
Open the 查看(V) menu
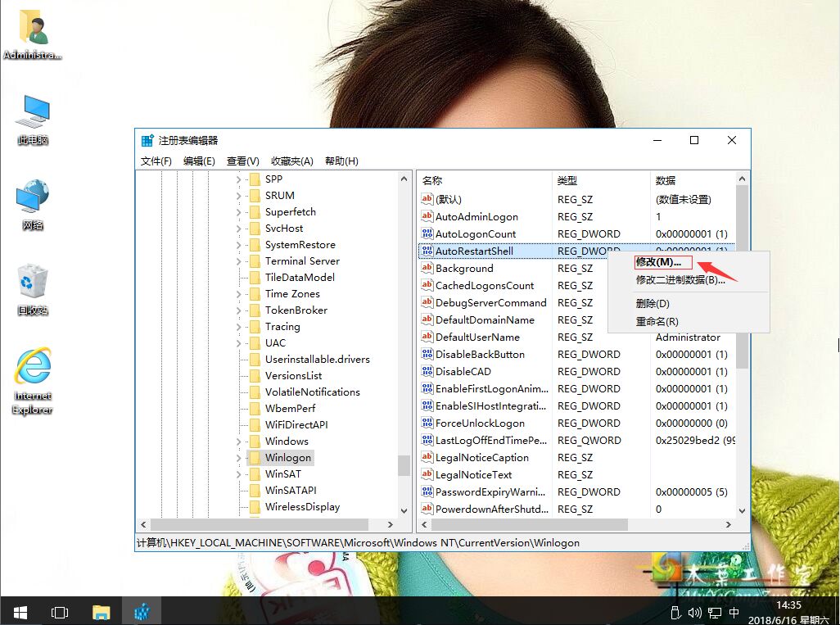pos(242,161)
